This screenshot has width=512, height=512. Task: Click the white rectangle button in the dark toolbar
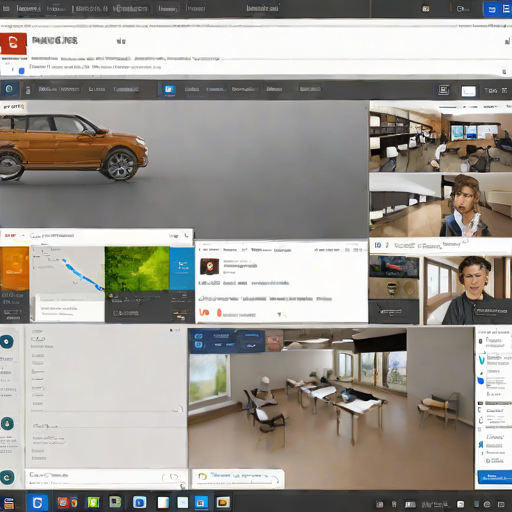[x=468, y=91]
